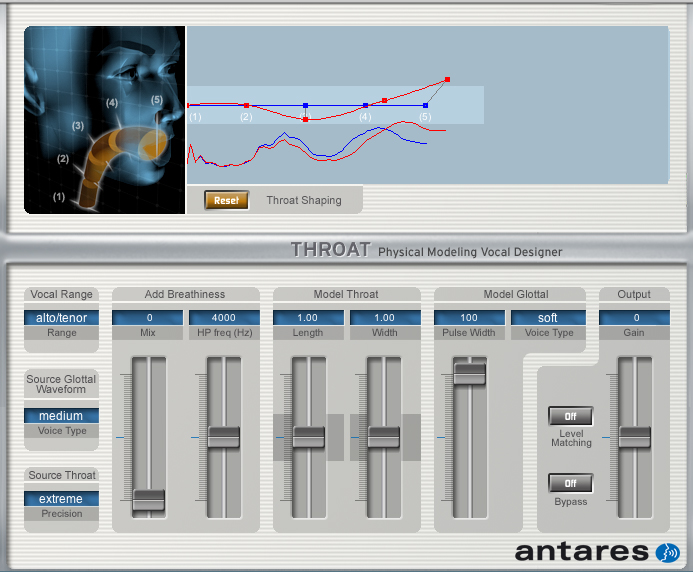The image size is (693, 572).
Task: Click the Reset throat shaping button
Action: (226, 200)
